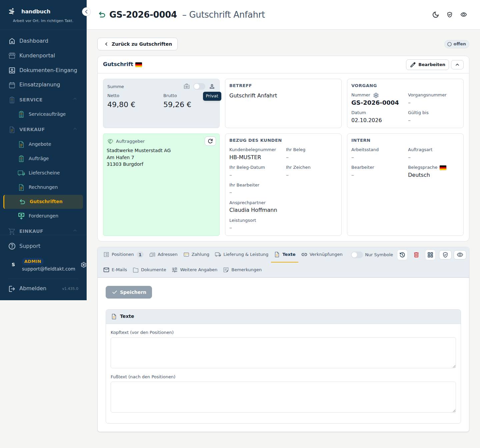Open Einsatzplanung in the sidebar
The image size is (480, 448).
43,85
